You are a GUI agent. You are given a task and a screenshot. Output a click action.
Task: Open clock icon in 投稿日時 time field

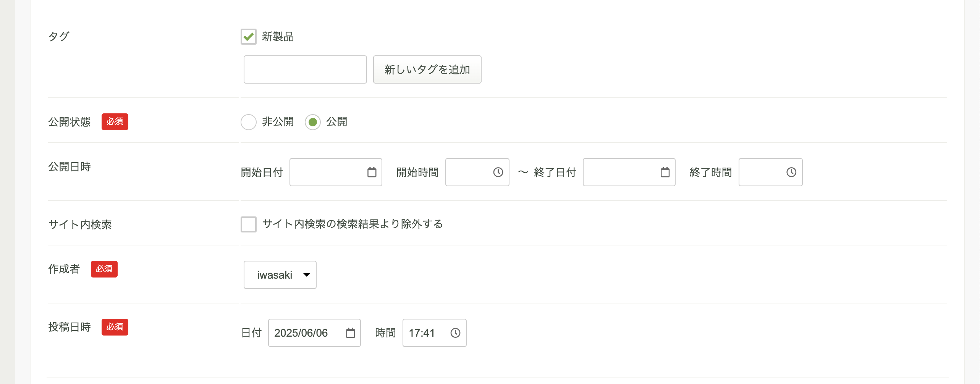click(x=455, y=333)
